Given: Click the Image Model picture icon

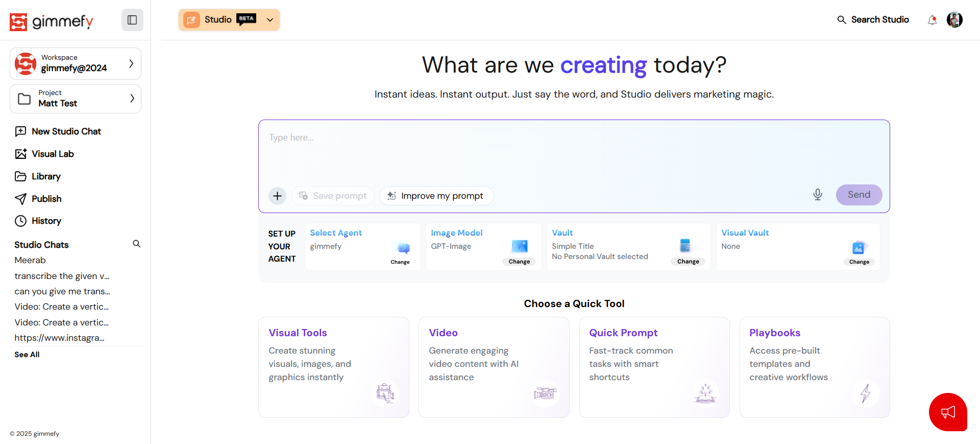Looking at the screenshot, I should pyautogui.click(x=520, y=246).
